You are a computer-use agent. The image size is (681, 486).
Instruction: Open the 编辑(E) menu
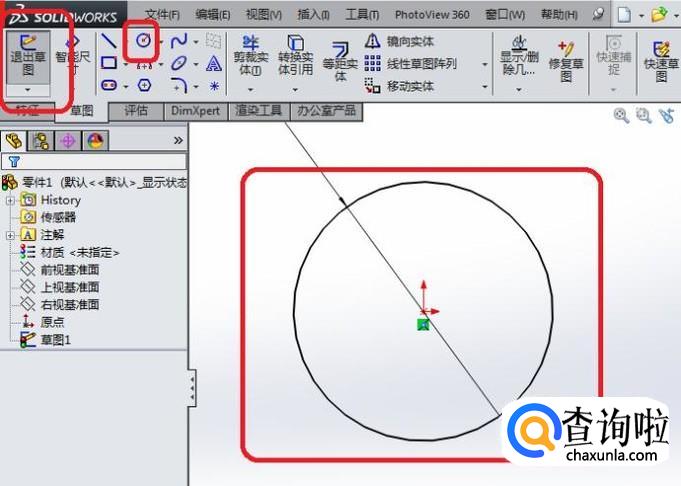pyautogui.click(x=212, y=15)
